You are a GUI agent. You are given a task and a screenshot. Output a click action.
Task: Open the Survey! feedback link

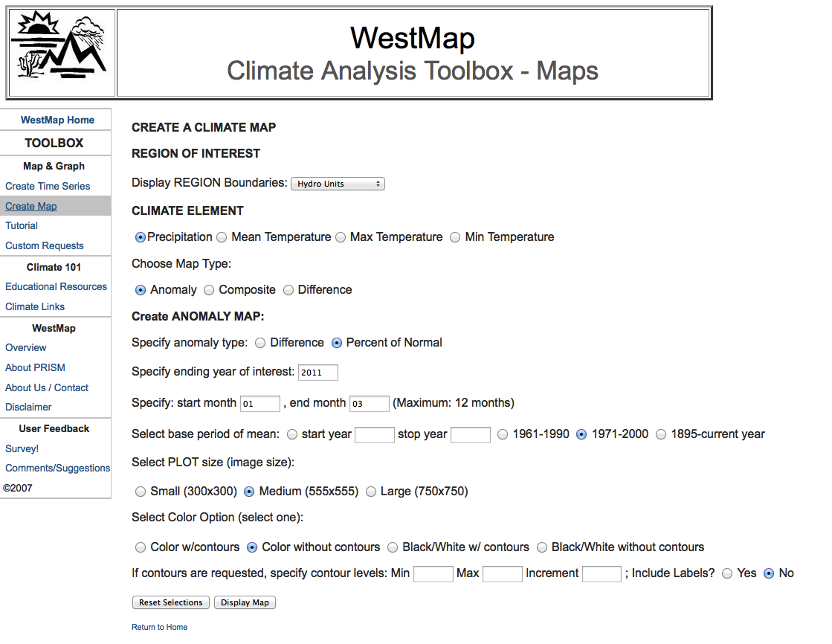(x=22, y=448)
